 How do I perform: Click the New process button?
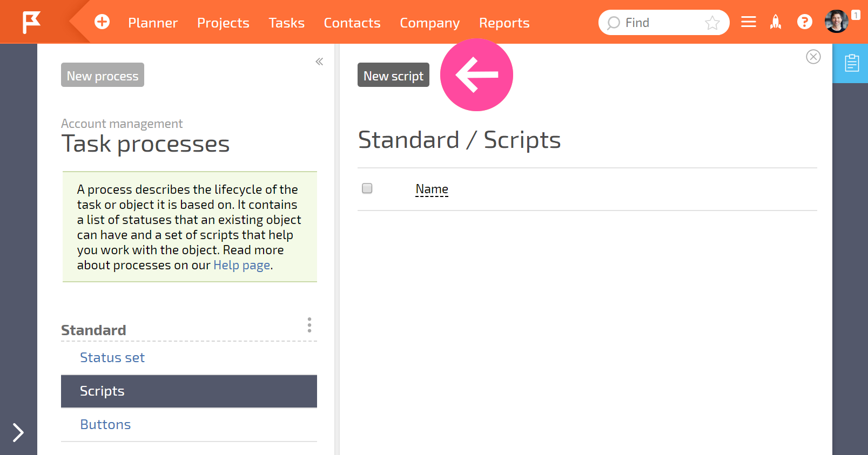[103, 75]
